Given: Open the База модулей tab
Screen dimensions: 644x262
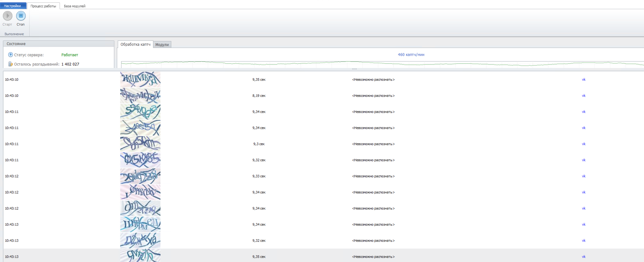Looking at the screenshot, I should [x=74, y=6].
